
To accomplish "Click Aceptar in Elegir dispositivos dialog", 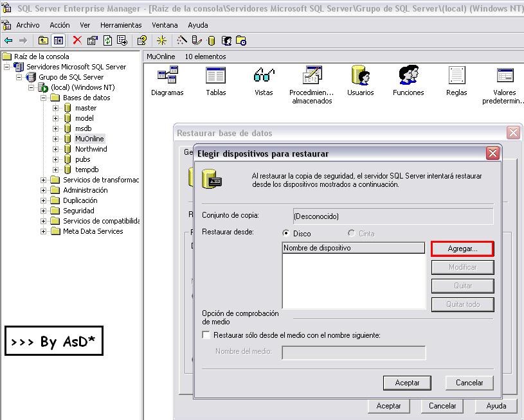I will tap(407, 383).
